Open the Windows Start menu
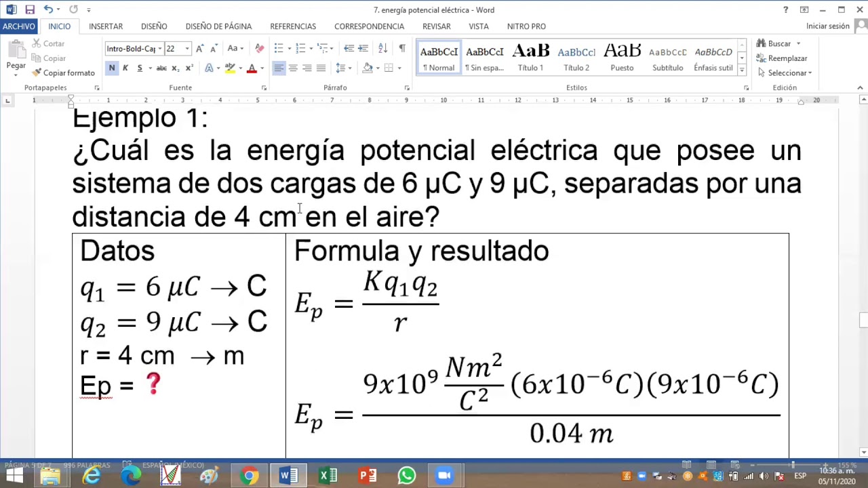The height and width of the screenshot is (488, 868). pyautogui.click(x=14, y=476)
